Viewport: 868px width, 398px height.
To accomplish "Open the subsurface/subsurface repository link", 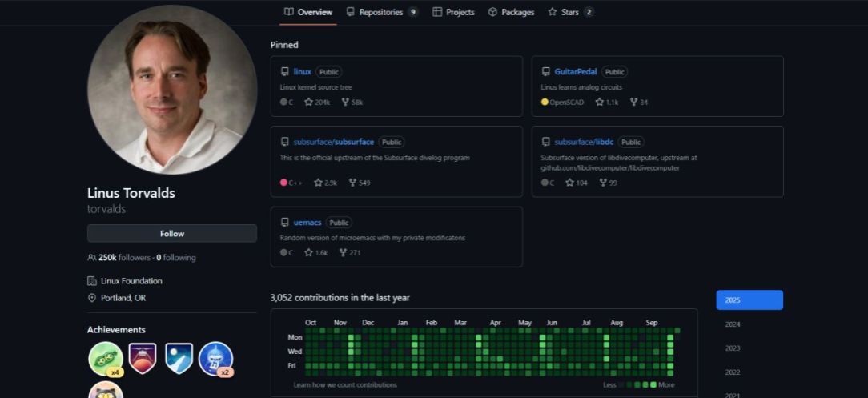I will coord(334,143).
